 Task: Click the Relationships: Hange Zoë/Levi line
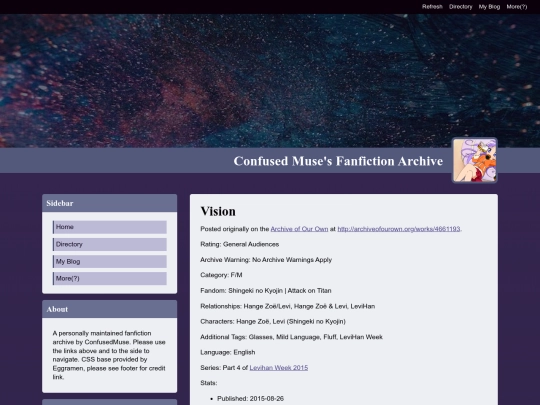click(x=288, y=306)
